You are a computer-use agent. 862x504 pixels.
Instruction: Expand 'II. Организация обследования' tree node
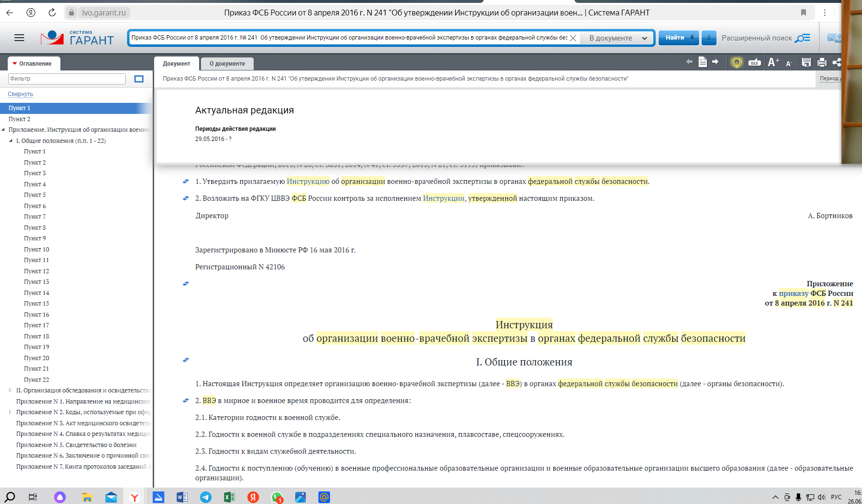[11, 391]
